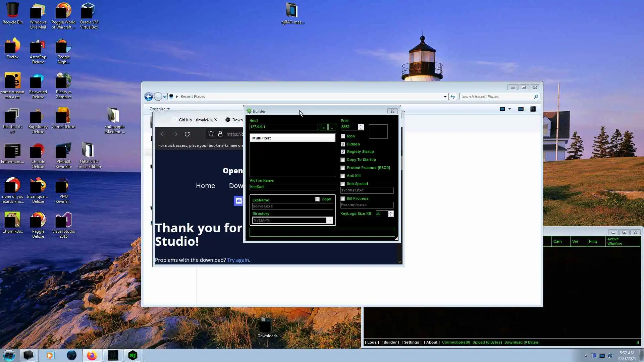Open the [About] link in njRAT
This screenshot has width=644, height=362.
[x=432, y=342]
